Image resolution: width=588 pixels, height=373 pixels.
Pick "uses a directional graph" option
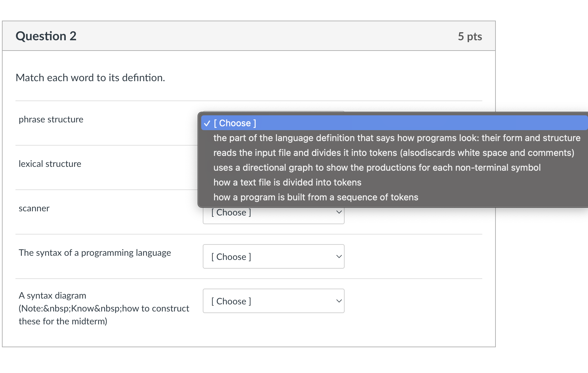tap(377, 168)
